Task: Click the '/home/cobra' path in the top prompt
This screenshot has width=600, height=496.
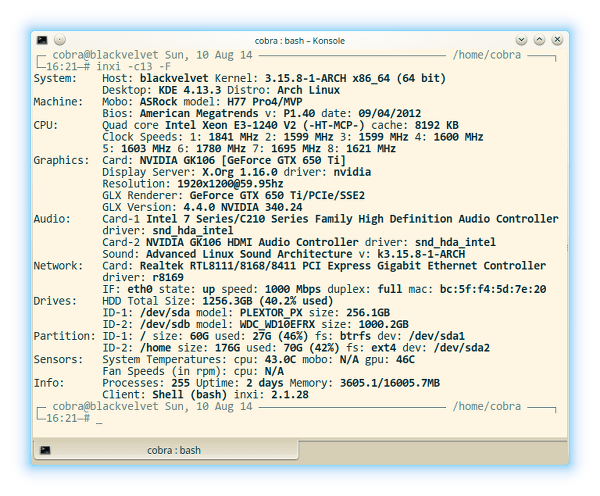Action: 486,55
